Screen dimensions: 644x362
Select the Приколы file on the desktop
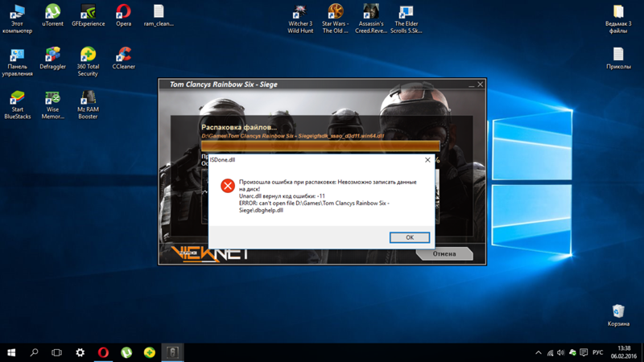[618, 58]
